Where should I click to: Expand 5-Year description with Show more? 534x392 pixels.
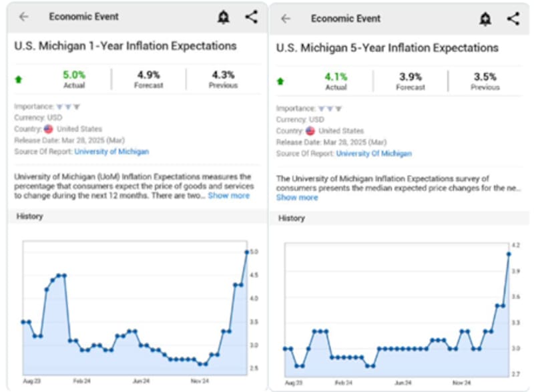pos(297,198)
